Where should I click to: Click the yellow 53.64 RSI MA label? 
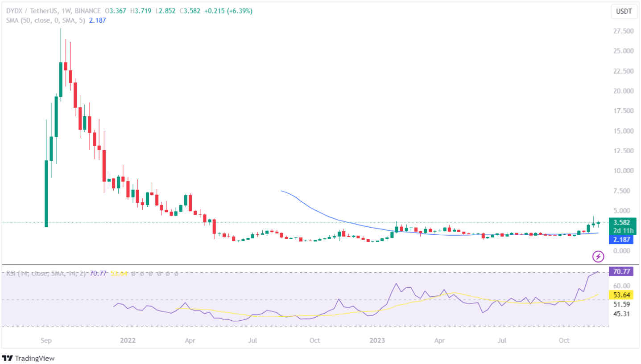[621, 295]
